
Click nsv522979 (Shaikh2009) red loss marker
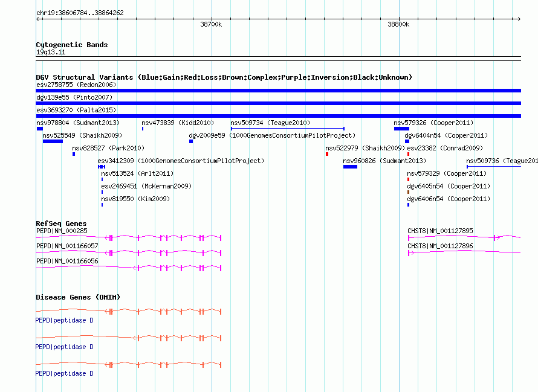click(327, 154)
